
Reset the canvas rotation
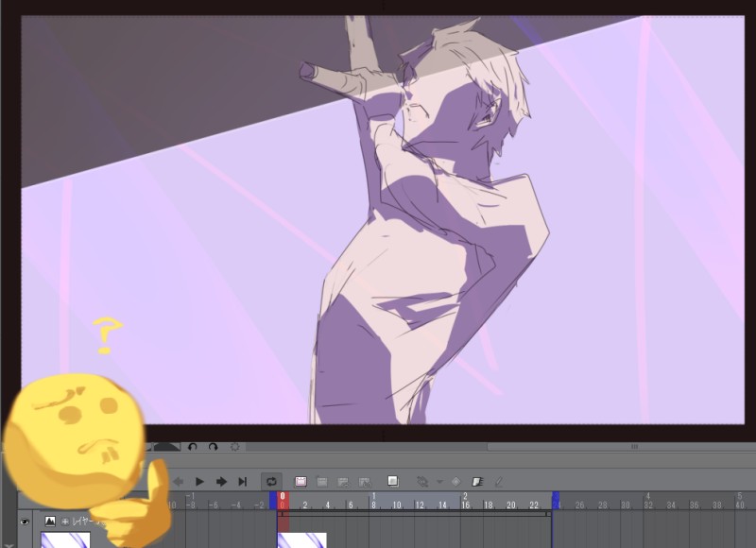(234, 447)
